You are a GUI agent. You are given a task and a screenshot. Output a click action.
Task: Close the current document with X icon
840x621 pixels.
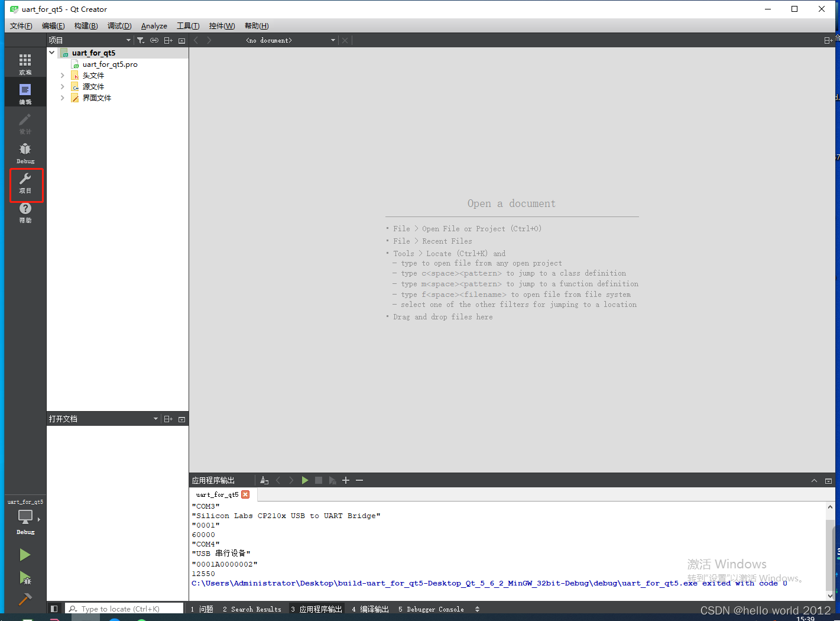click(x=345, y=40)
